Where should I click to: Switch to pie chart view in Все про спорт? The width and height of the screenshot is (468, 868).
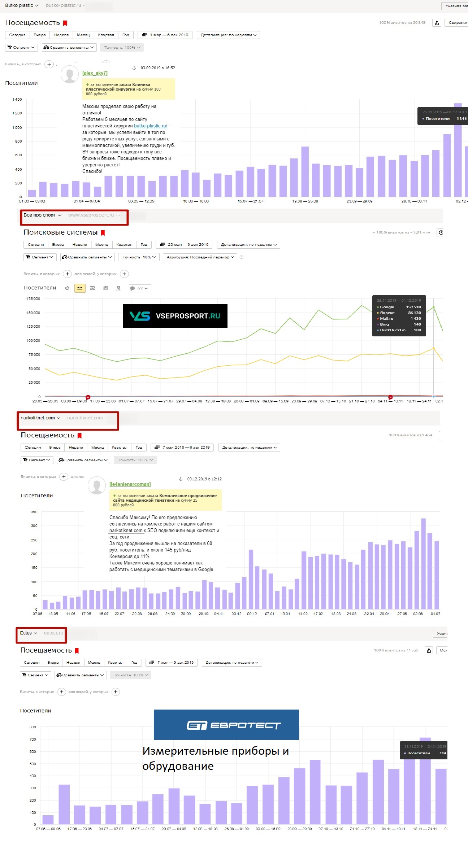67,288
